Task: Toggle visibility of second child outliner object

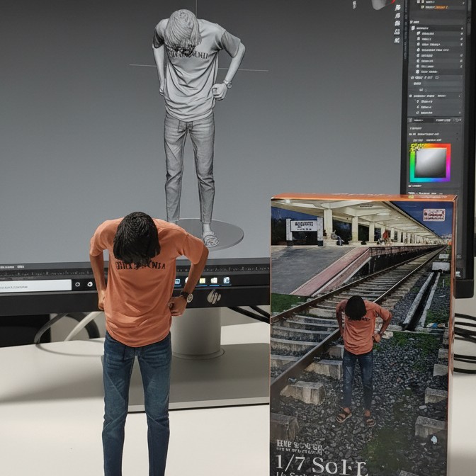Action: 460,40
